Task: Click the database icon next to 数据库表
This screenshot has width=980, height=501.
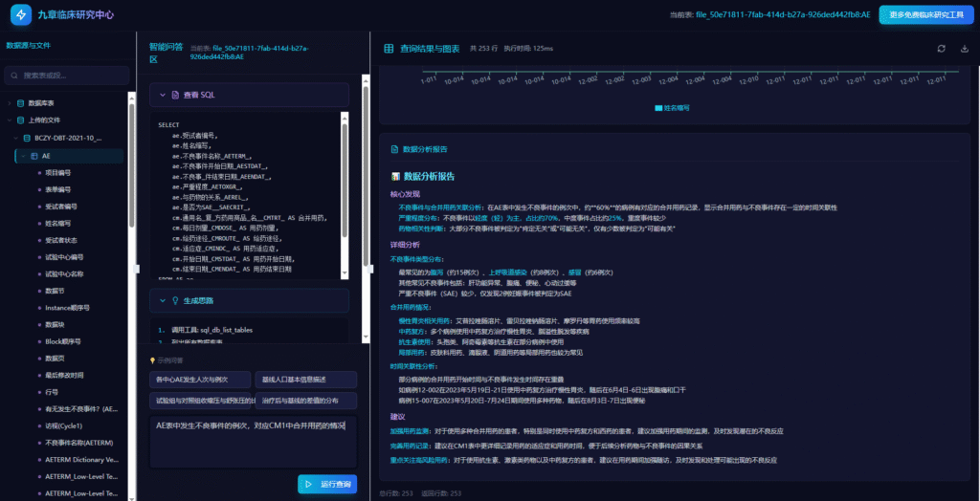Action: click(x=20, y=103)
